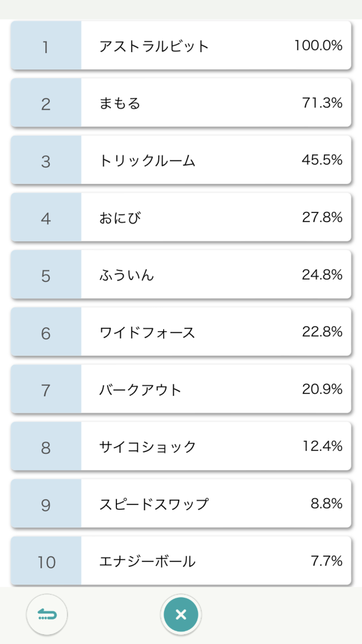The image size is (362, 644).
Task: Click the rank 8 number cell
Action: click(x=46, y=447)
